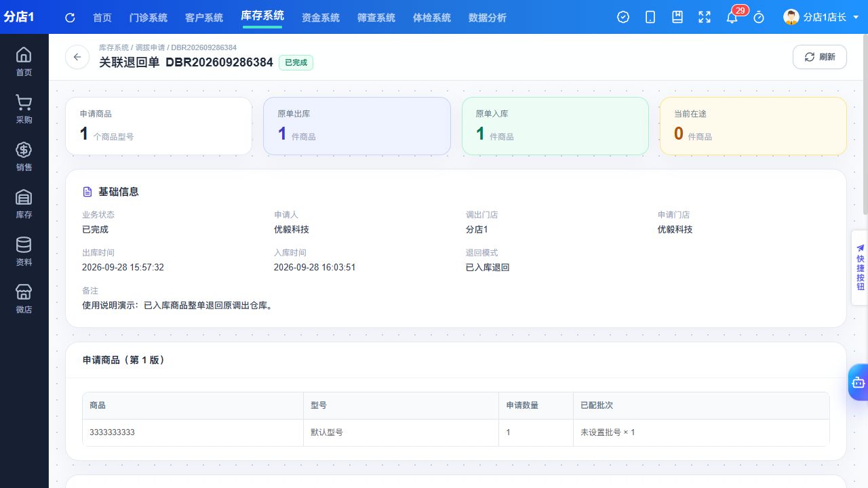
Task: Click the 当前在途 summary card
Action: pos(753,126)
